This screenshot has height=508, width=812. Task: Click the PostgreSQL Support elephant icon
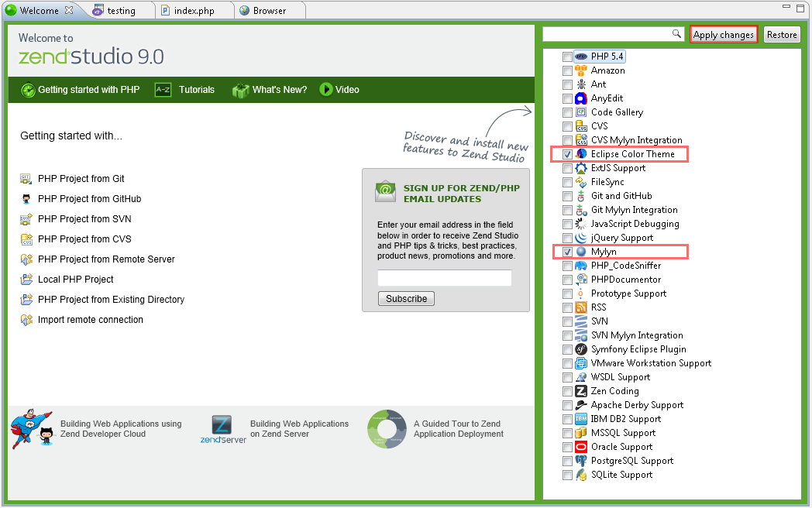pos(581,461)
